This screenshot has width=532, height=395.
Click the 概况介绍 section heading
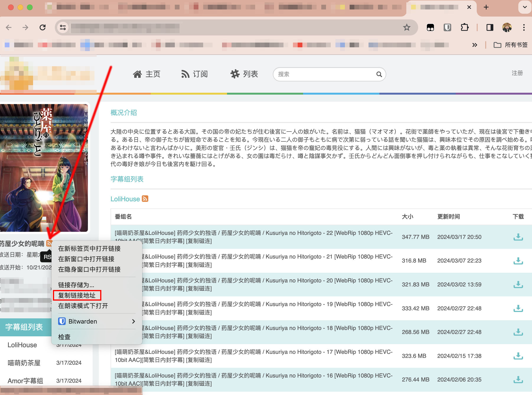tap(124, 113)
